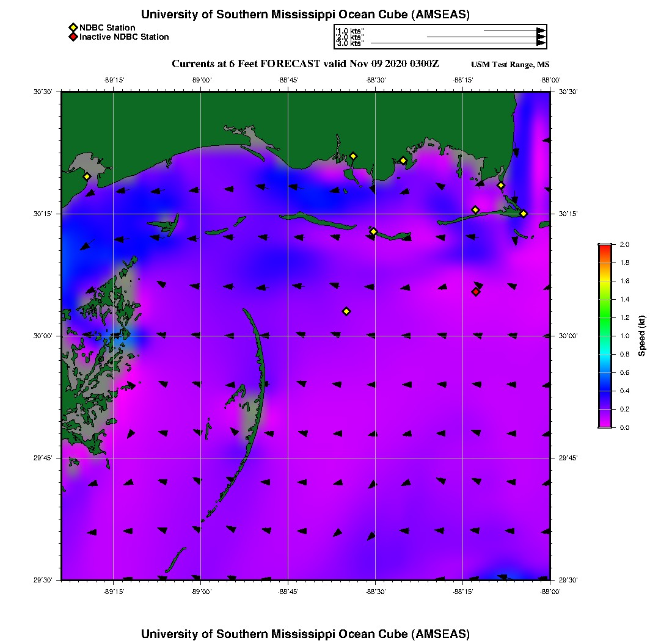Click the yellow NDBC Station legend diamond
Viewport: 672px width, 641px height.
(x=73, y=28)
